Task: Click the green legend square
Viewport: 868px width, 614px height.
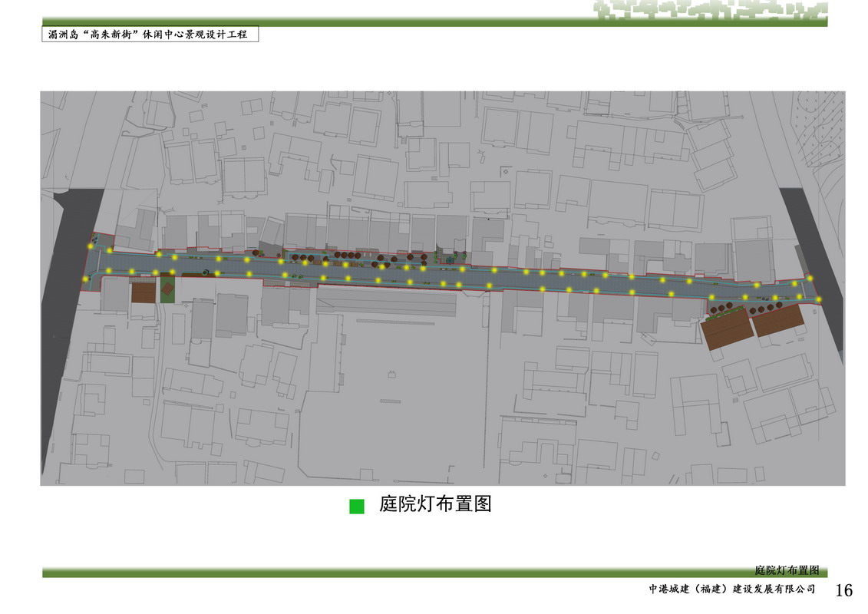Action: (x=357, y=506)
